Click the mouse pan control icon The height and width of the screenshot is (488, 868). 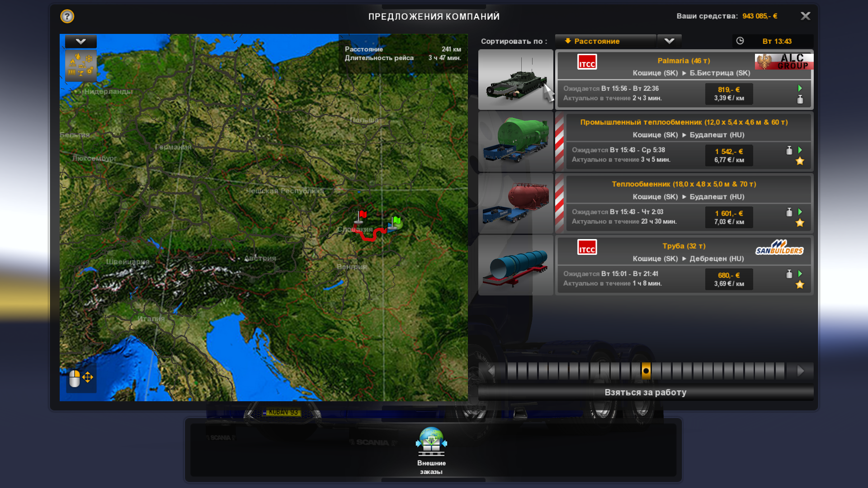pyautogui.click(x=81, y=377)
